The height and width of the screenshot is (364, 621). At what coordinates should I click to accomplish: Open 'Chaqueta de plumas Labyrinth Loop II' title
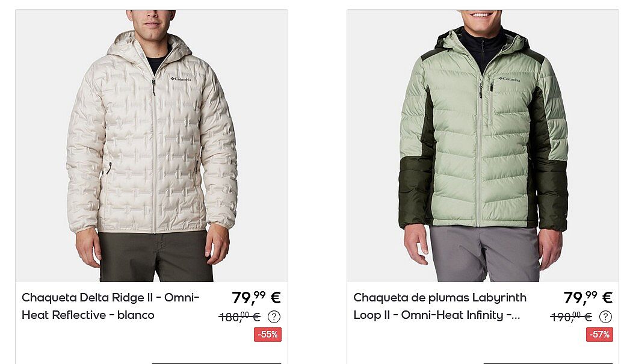440,306
